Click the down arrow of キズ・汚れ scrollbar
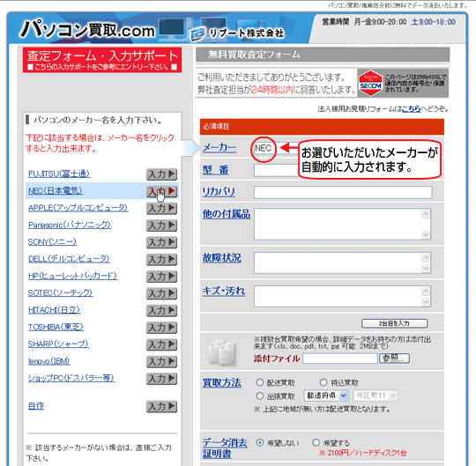This screenshot has height=466, width=476. (426, 301)
